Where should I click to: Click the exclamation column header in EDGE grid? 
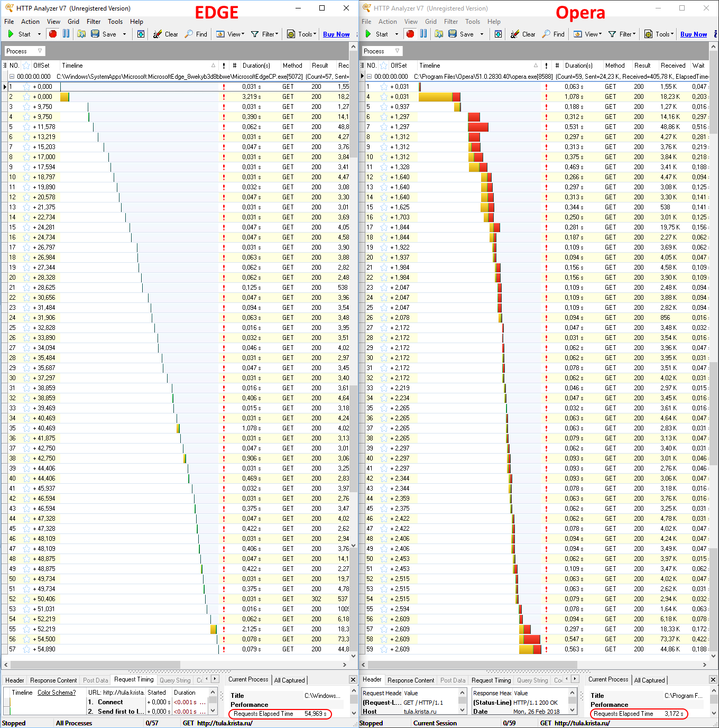coord(224,66)
